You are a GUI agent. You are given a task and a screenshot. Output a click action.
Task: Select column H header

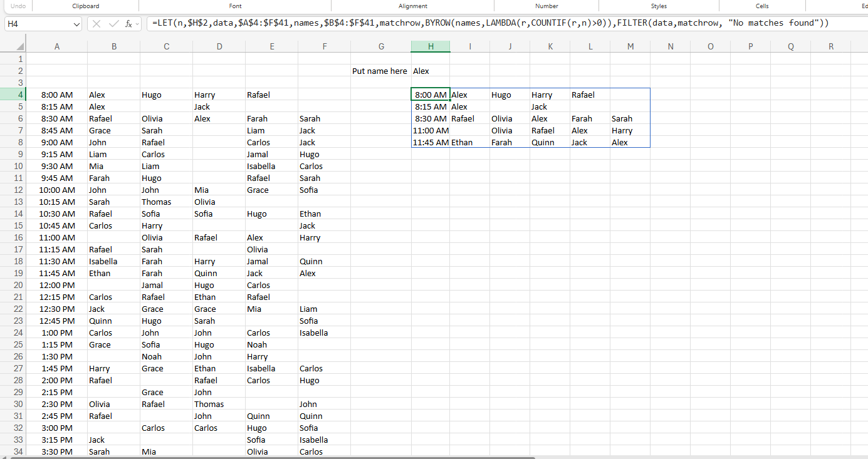coord(431,46)
